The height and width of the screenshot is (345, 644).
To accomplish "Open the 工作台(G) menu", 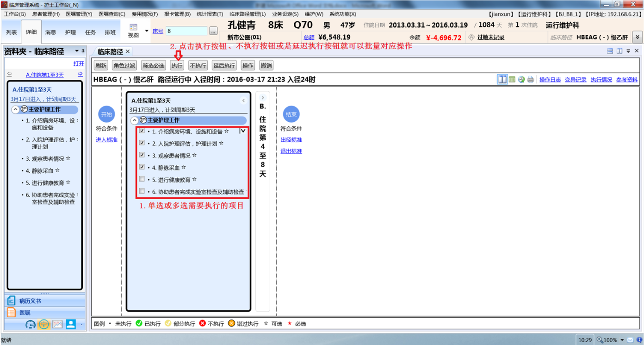I will tap(15, 14).
